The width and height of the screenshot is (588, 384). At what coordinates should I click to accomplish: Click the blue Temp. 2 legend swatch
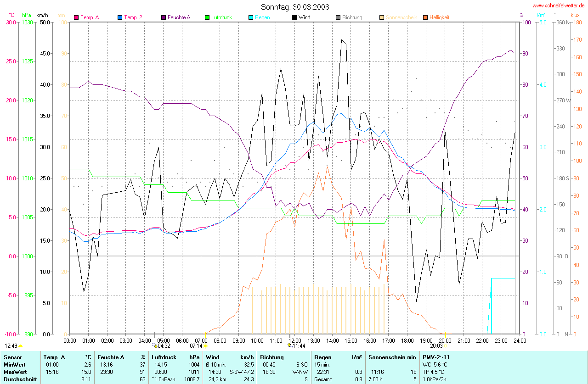point(120,17)
